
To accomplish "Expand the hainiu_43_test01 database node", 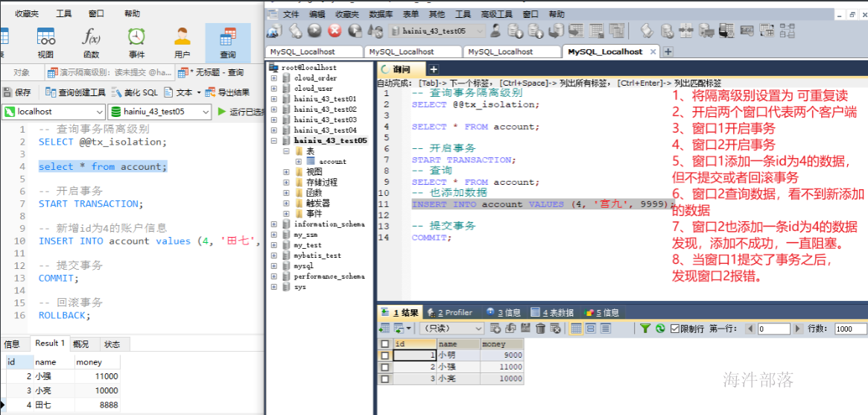I will [x=274, y=99].
